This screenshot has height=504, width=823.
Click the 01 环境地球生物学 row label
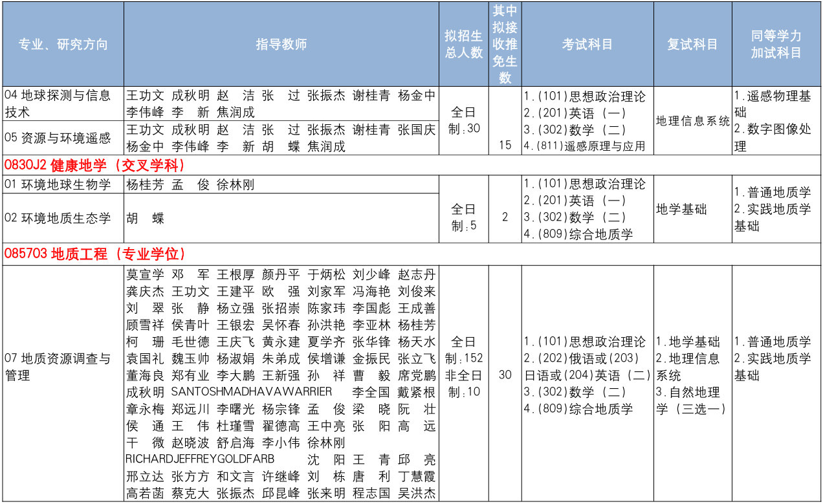[58, 185]
